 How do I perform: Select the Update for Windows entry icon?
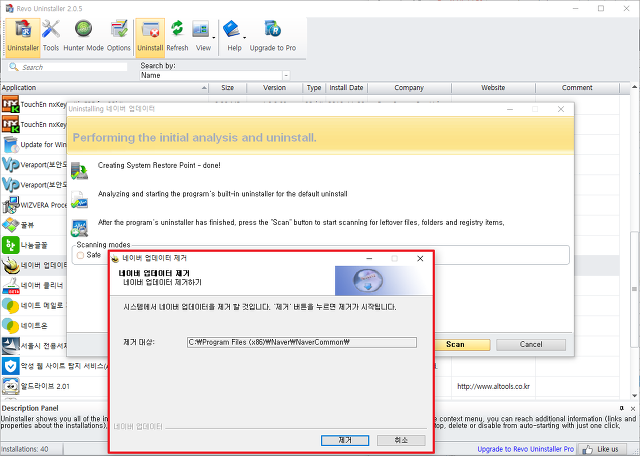tap(10, 145)
